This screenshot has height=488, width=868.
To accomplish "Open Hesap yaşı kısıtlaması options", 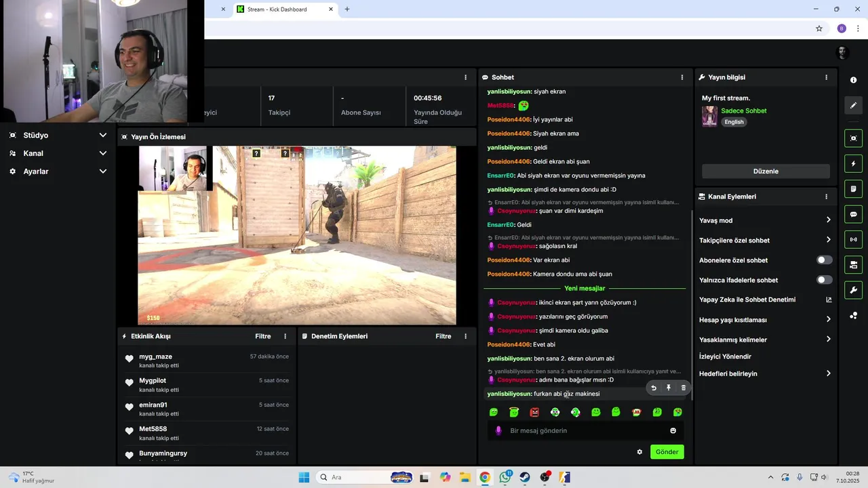I will click(x=766, y=320).
